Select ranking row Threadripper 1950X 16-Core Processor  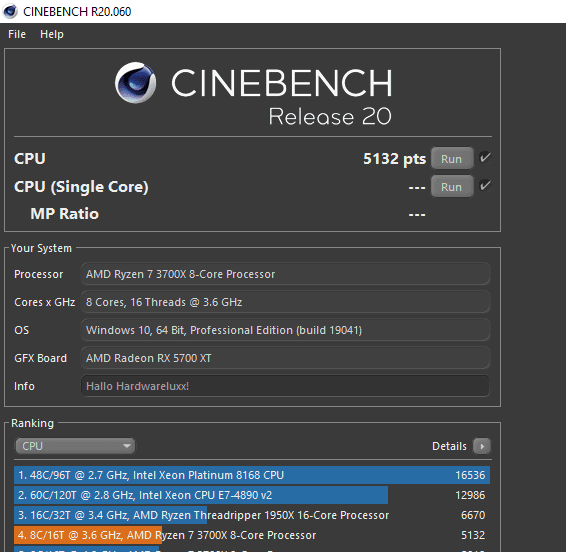[252, 515]
